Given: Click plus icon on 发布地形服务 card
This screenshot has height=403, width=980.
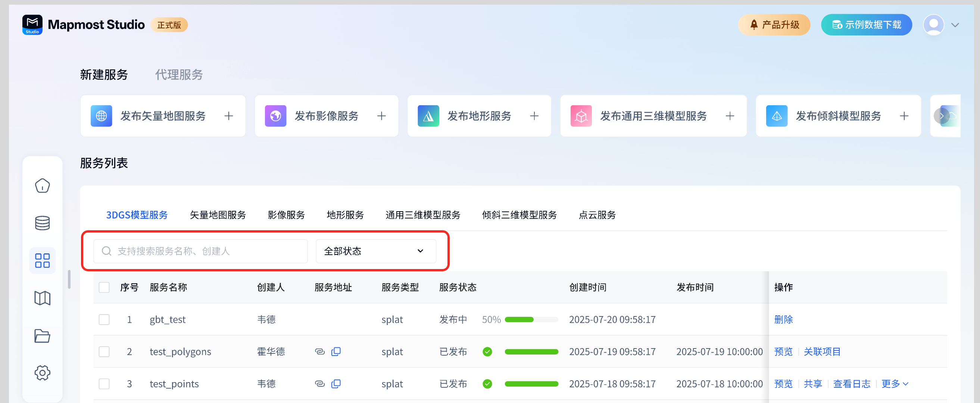Looking at the screenshot, I should coord(534,116).
